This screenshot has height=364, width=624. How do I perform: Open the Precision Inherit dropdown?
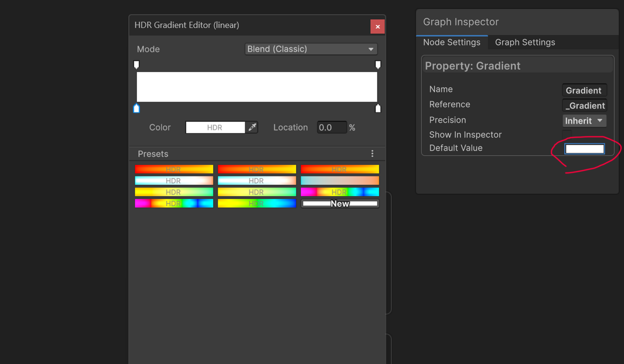(x=584, y=121)
